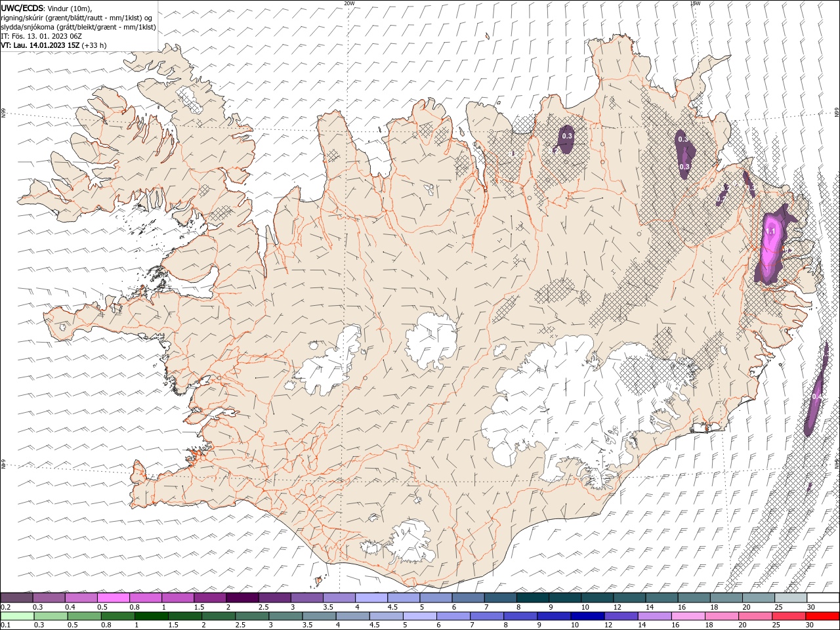
Task: Select the bright red 30 swatch in the rain legend
Action: point(823,616)
